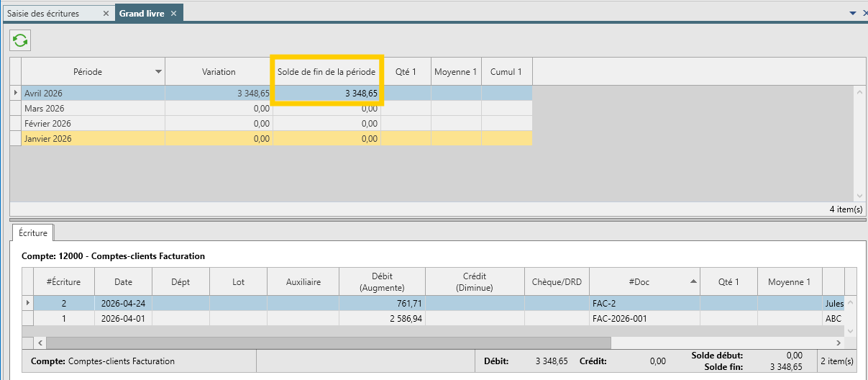This screenshot has width=868, height=380.
Task: Click the row indicator arrow for Avril 2026
Action: [x=16, y=94]
